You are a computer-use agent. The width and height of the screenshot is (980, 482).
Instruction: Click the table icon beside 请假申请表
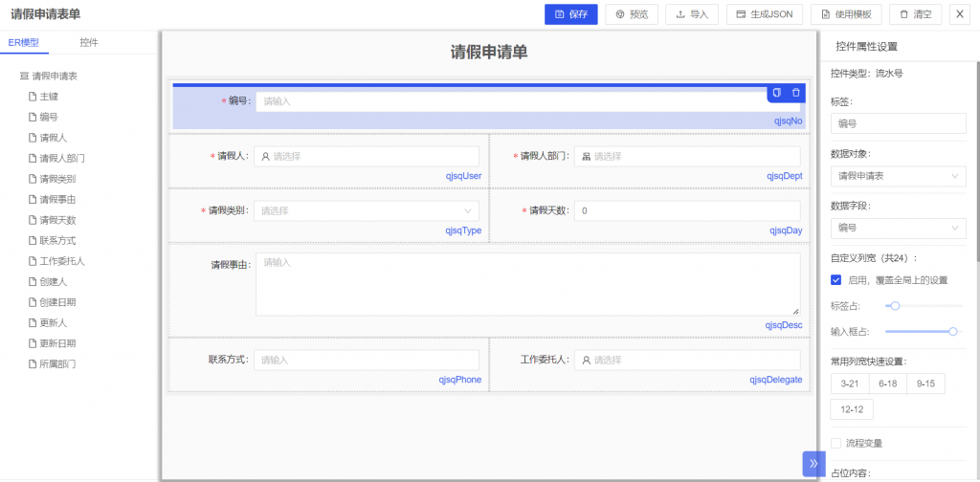(24, 77)
